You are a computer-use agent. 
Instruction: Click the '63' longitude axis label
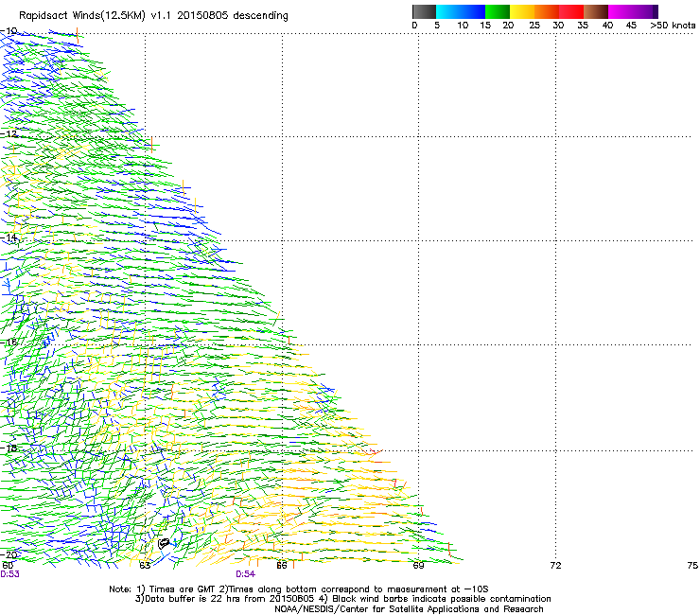(x=145, y=566)
